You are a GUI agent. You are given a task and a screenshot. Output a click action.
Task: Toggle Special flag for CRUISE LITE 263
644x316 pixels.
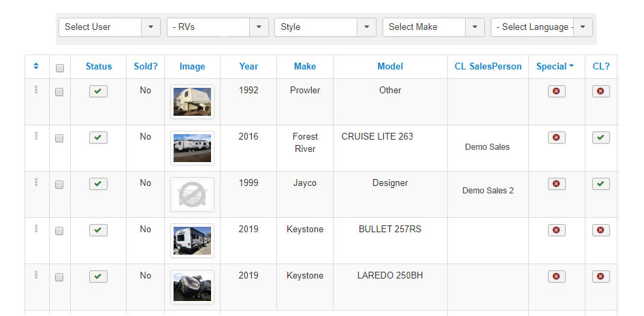click(556, 138)
